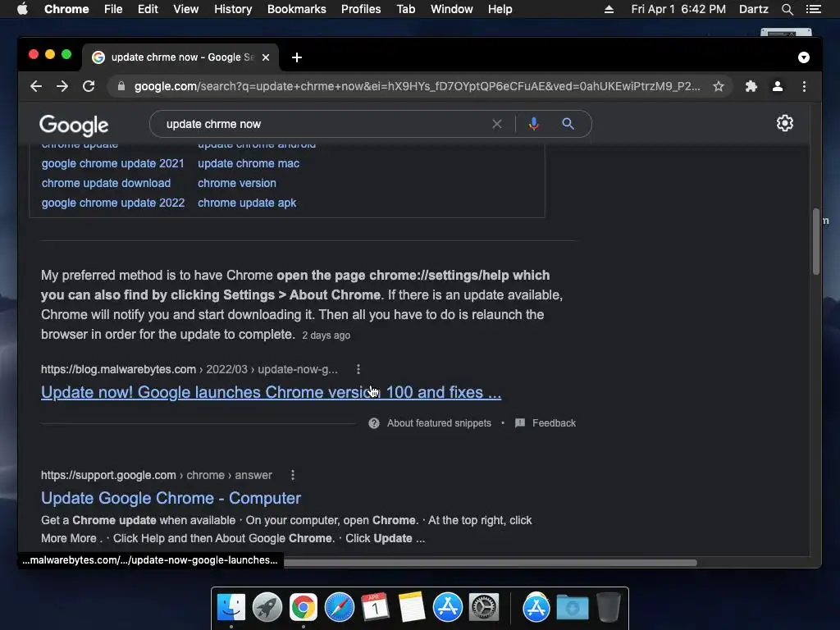Click the lock site info icon
840x630 pixels.
coord(121,86)
